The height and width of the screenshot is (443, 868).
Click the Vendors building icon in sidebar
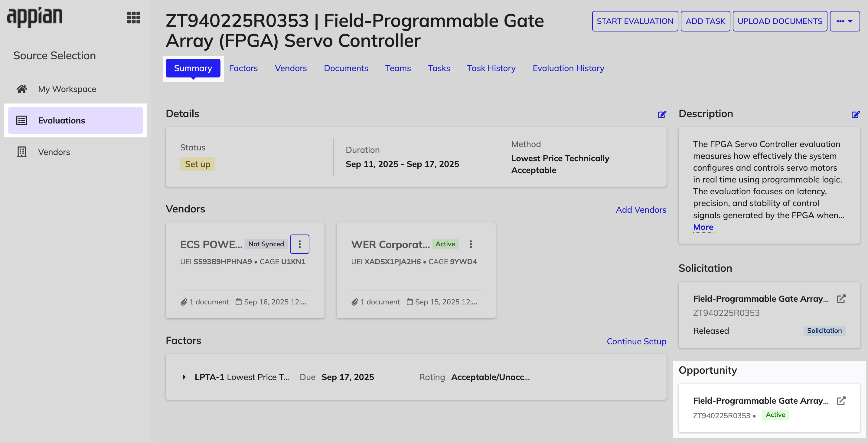pos(22,152)
